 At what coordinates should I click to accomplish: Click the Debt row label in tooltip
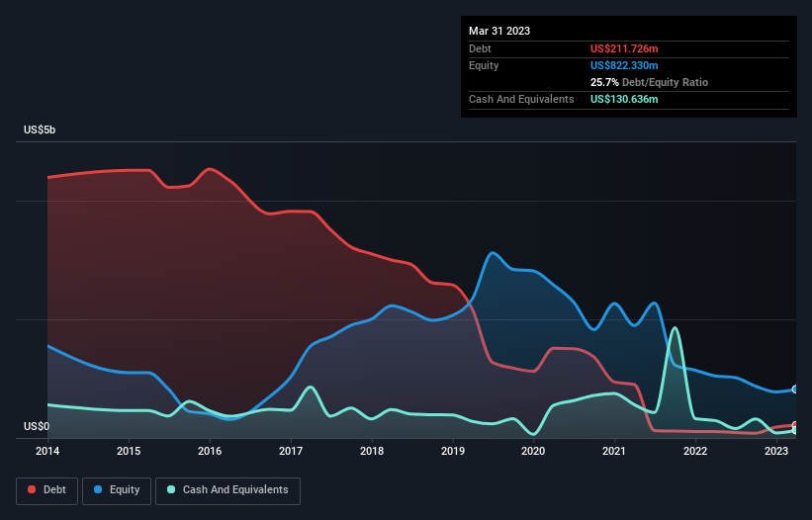pyautogui.click(x=480, y=48)
